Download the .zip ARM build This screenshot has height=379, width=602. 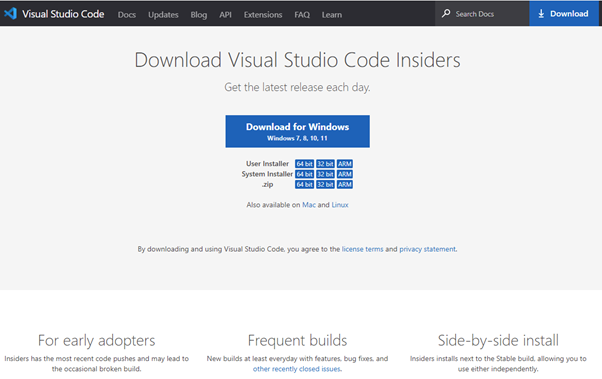point(345,185)
